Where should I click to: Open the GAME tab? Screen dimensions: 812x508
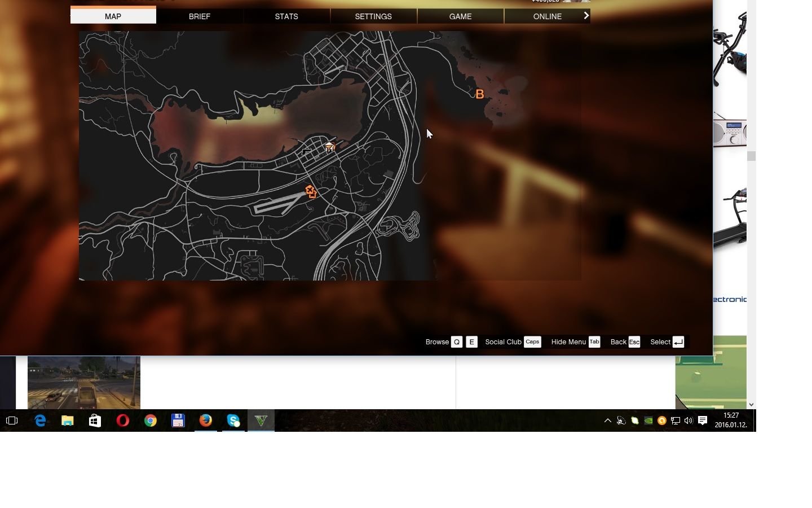[460, 16]
